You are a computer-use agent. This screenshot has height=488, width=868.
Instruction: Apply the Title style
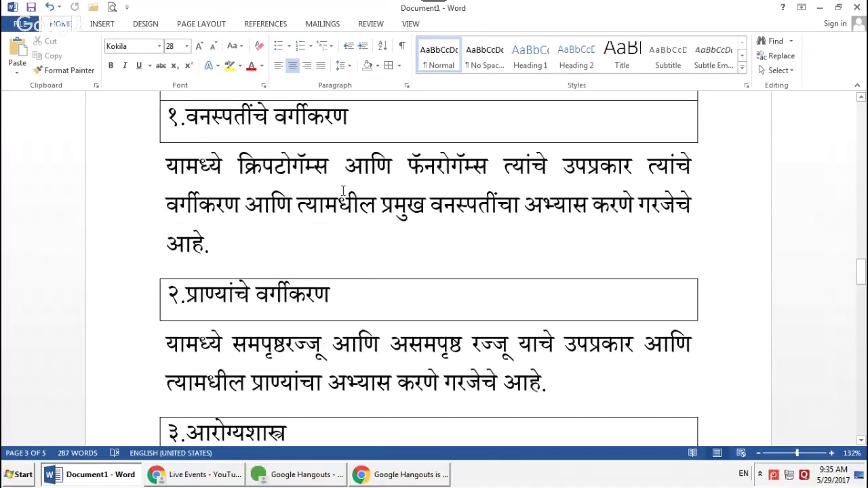[x=622, y=56]
